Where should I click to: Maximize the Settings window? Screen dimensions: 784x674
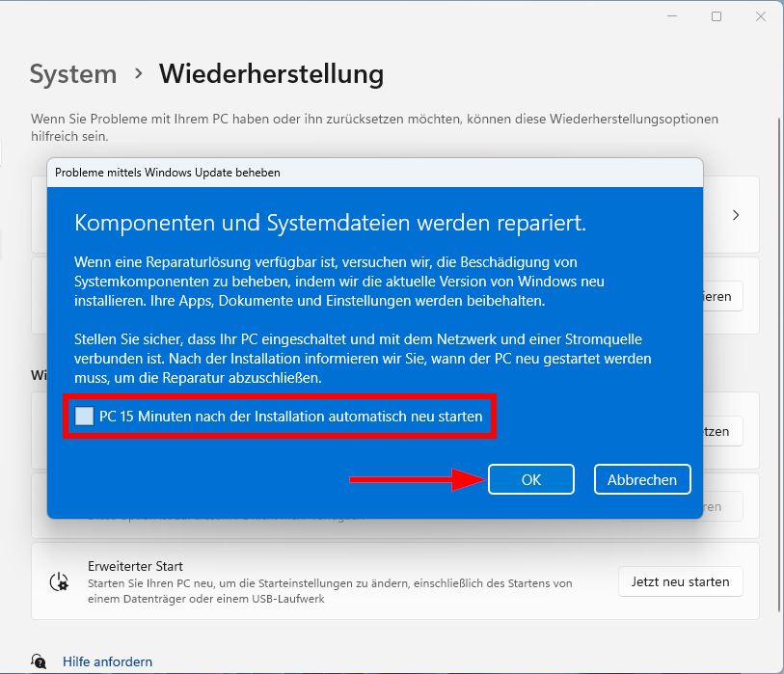pyautogui.click(x=716, y=16)
